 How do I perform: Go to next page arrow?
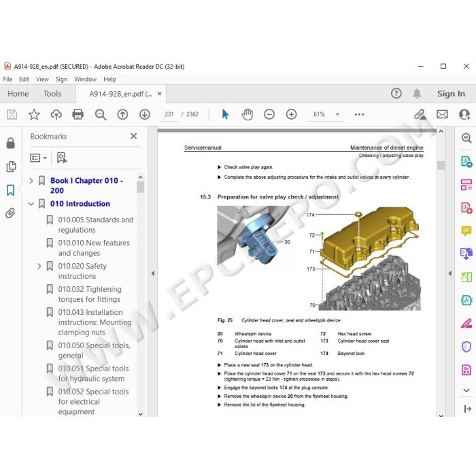[145, 114]
